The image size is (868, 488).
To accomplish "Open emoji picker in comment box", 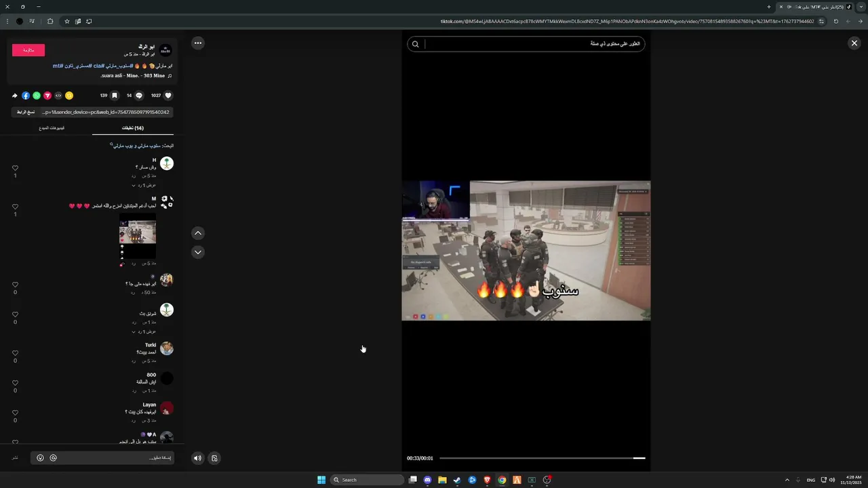I will 41,458.
